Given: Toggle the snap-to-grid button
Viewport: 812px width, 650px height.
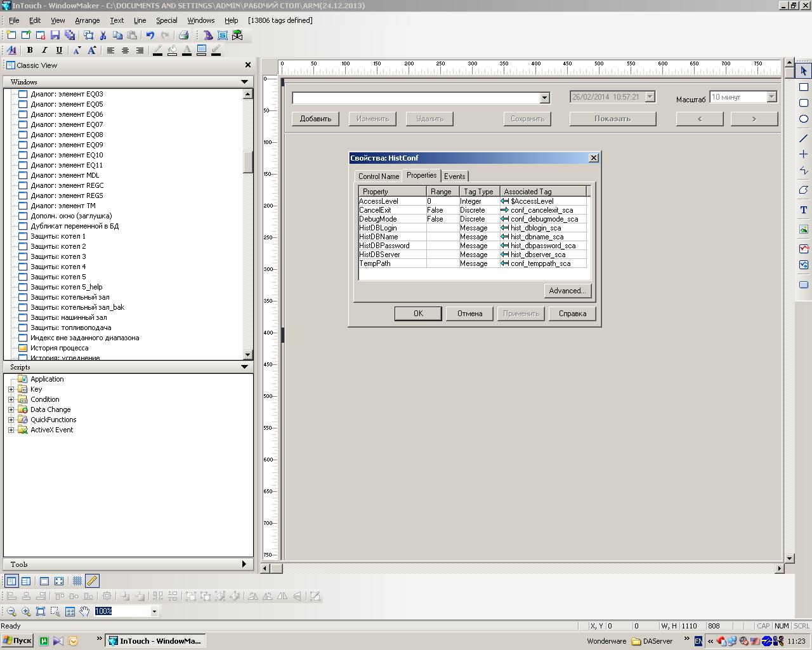Looking at the screenshot, I should pos(77,581).
